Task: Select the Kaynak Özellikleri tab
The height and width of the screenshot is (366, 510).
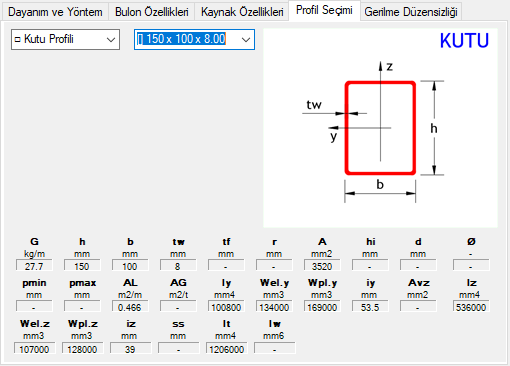Action: coord(242,12)
